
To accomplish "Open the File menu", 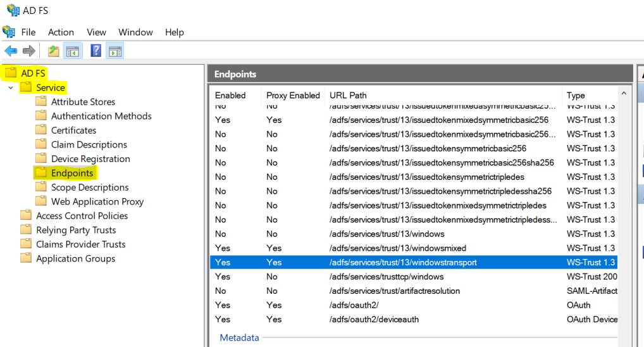I will pyautogui.click(x=28, y=32).
